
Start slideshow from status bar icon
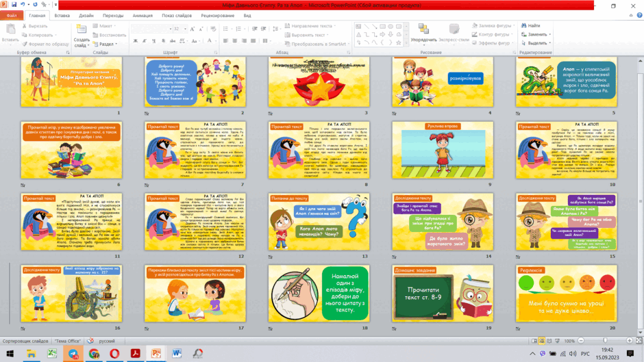click(x=558, y=341)
